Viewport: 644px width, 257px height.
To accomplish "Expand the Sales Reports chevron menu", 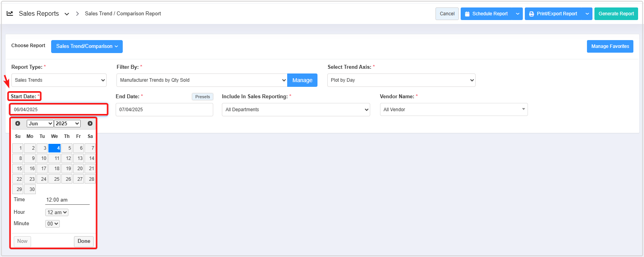I will pos(67,14).
